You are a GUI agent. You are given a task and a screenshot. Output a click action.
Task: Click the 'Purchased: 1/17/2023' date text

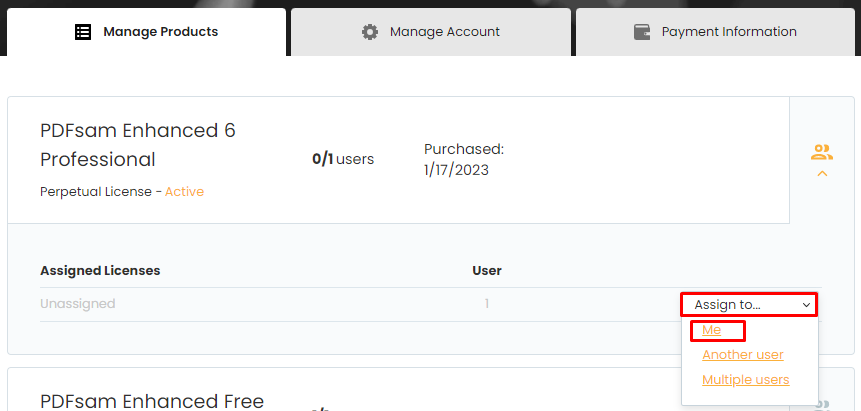tap(464, 159)
